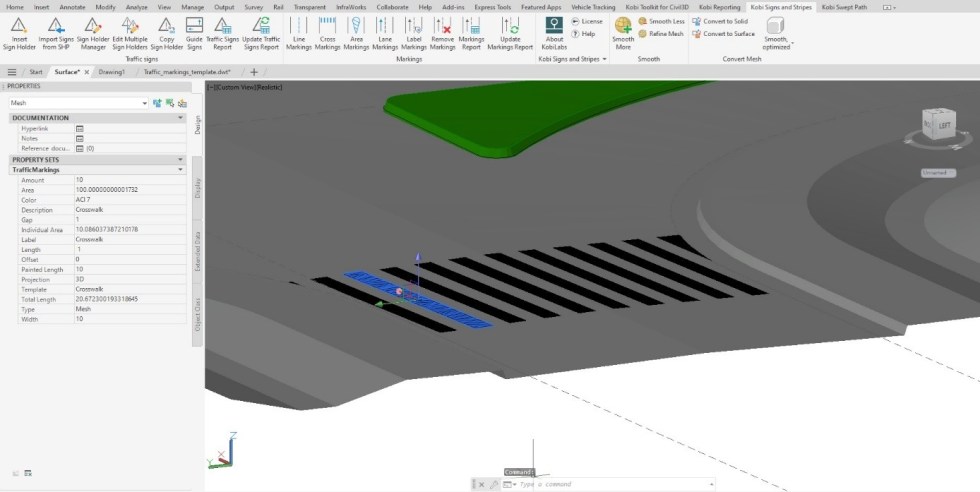980x492 pixels.
Task: Open the Vehicle Tracking ribbon tab
Action: coord(593,8)
